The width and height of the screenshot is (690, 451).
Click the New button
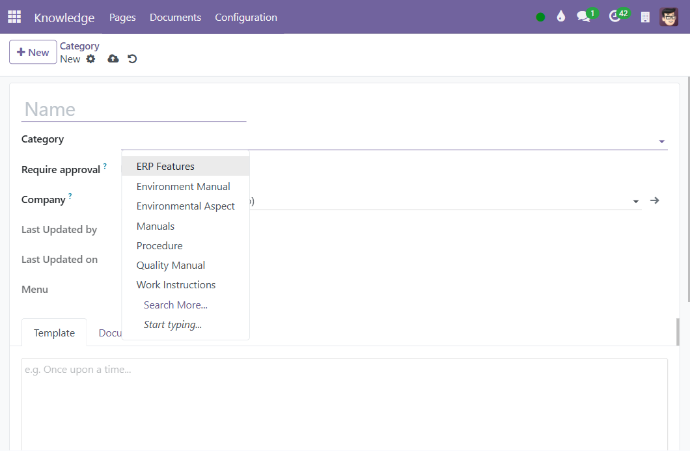point(33,52)
